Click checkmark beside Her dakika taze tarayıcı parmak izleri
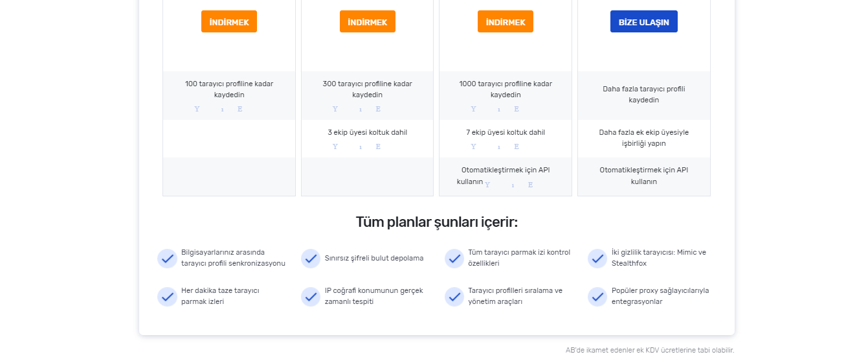 click(167, 297)
